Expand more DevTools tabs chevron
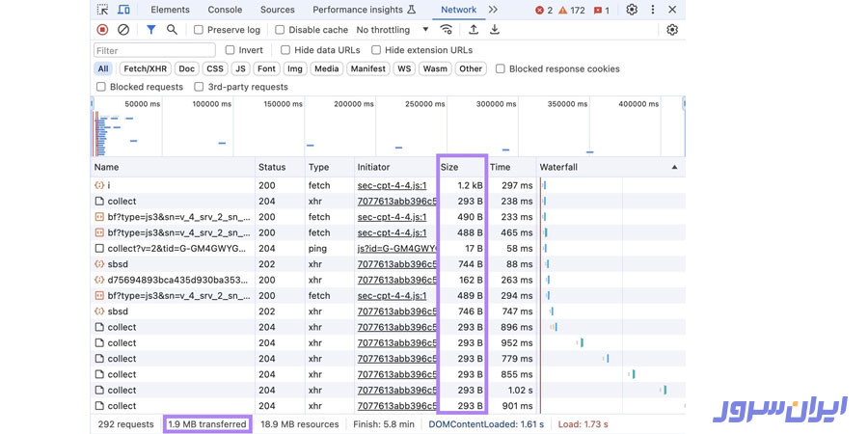 click(x=493, y=10)
